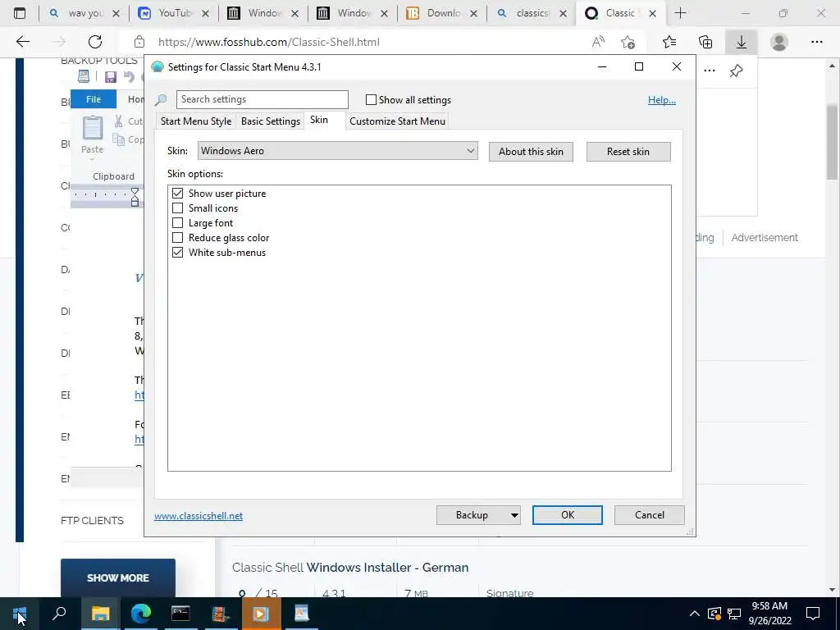Open File Explorer from taskbar
The image size is (840, 630).
(x=100, y=614)
